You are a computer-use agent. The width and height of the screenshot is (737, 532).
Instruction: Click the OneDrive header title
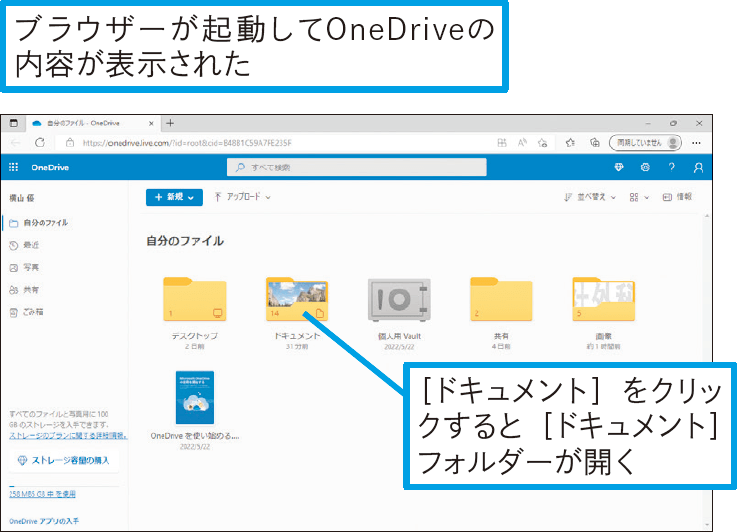[50, 167]
